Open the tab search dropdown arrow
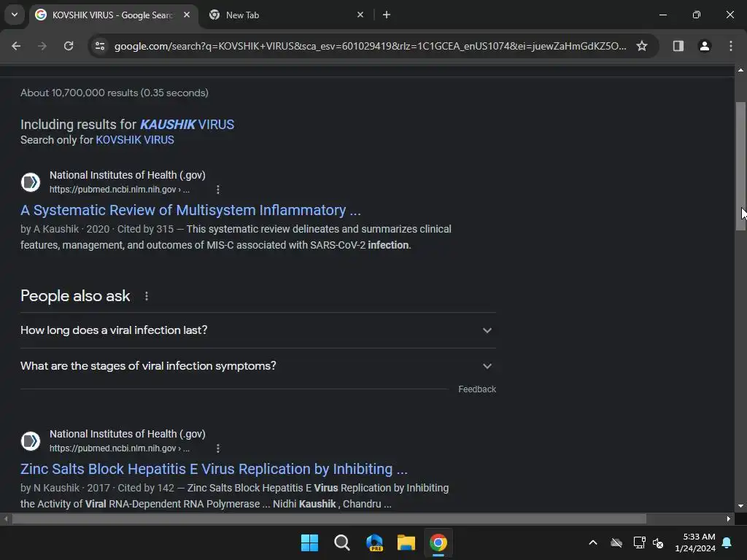Screen dimensions: 747x560 [x=15, y=15]
